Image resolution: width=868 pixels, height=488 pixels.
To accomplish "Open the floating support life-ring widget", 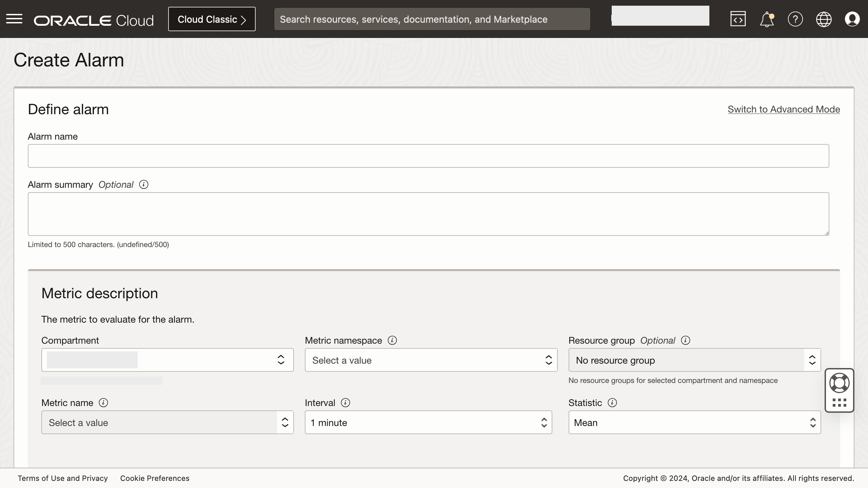I will click(839, 383).
